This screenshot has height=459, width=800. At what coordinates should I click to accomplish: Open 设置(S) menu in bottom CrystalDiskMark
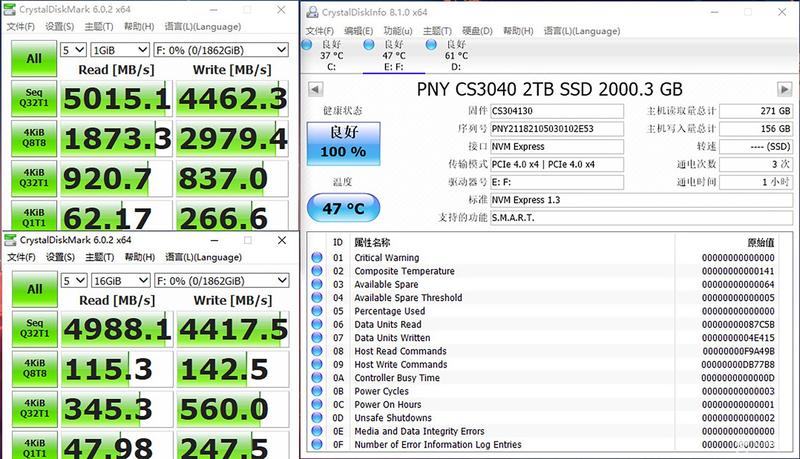[60, 257]
